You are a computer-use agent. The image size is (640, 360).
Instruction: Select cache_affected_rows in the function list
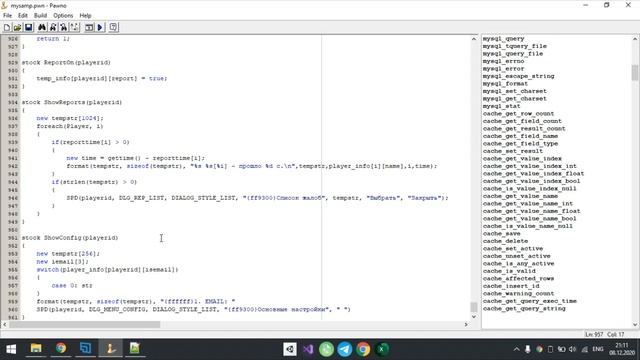[x=518, y=279]
